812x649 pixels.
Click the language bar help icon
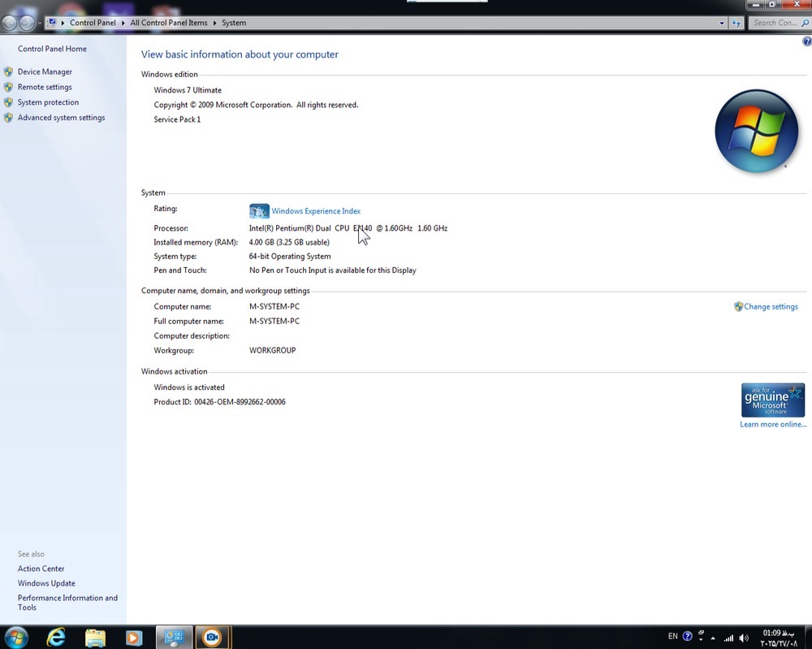[x=687, y=636]
